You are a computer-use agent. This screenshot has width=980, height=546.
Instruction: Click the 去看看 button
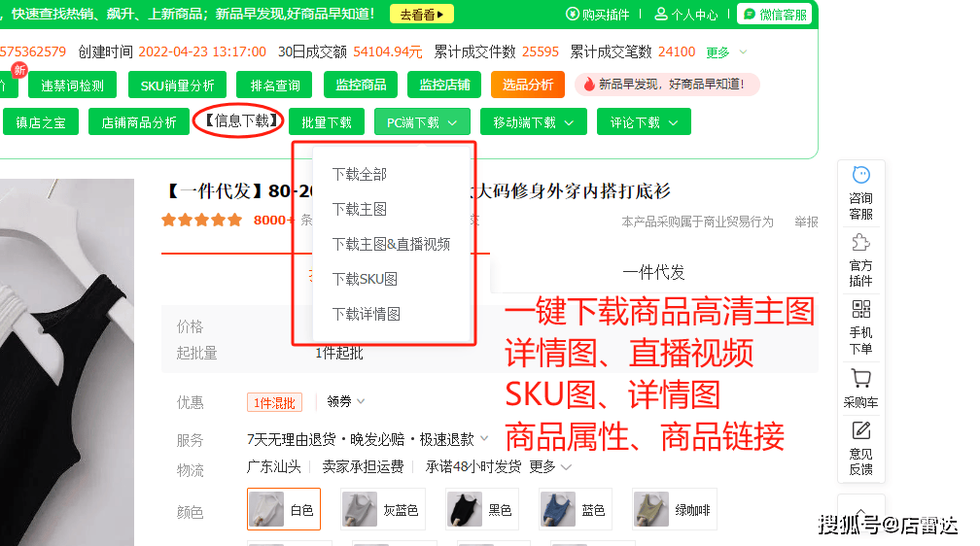(421, 15)
